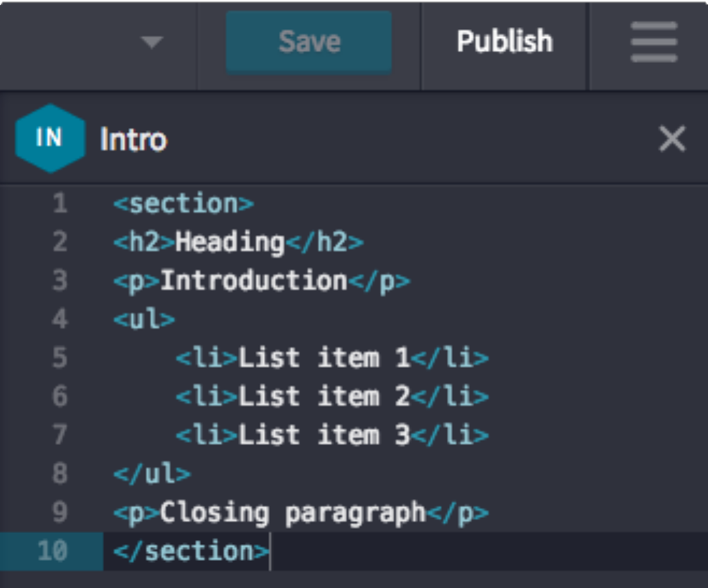Image resolution: width=708 pixels, height=588 pixels.
Task: Expand the dropdown arrow beside Save
Action: click(x=151, y=43)
